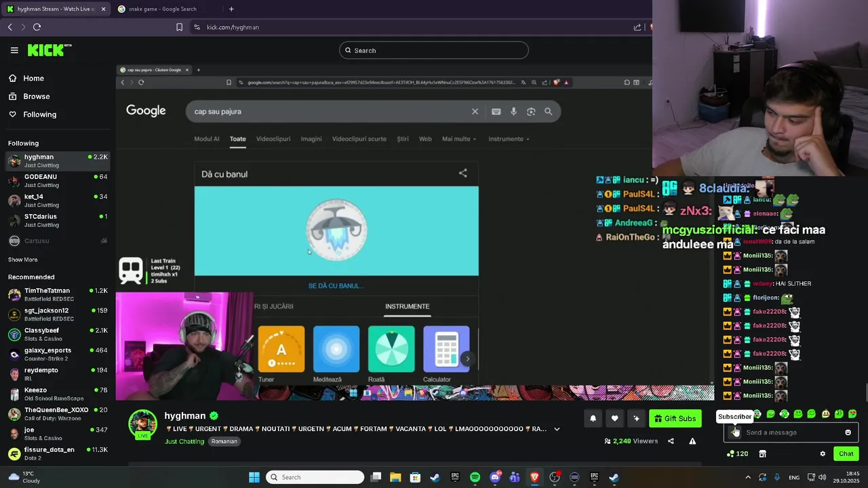Open sgt_jackson12 recommended channel
The height and width of the screenshot is (488, 868).
pyautogui.click(x=58, y=314)
